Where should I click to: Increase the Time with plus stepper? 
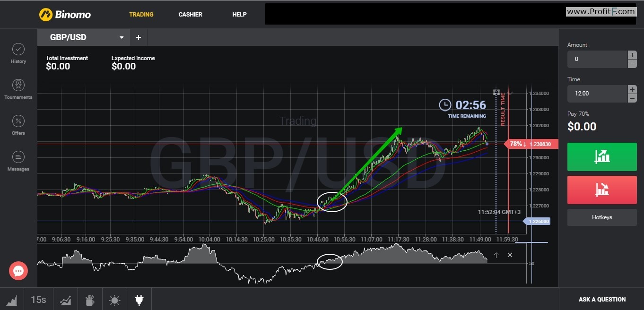pos(632,89)
